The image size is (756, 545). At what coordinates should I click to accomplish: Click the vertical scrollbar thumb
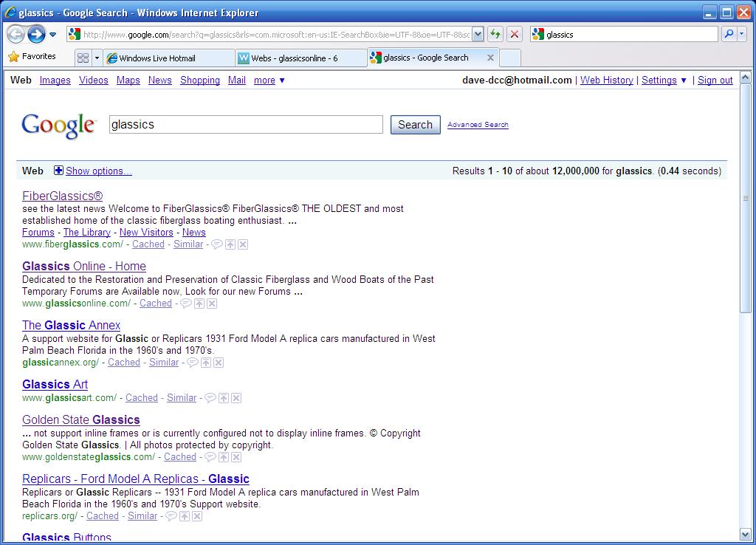pyautogui.click(x=746, y=198)
